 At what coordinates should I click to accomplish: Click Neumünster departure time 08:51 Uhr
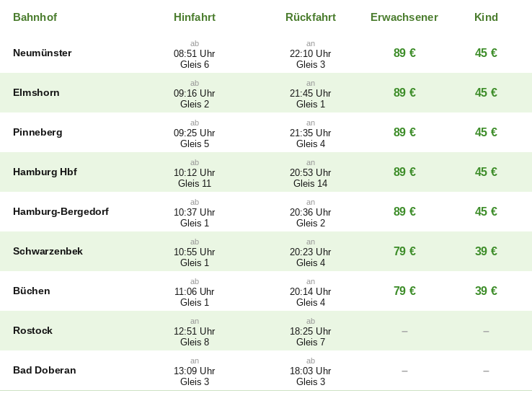[195, 53]
